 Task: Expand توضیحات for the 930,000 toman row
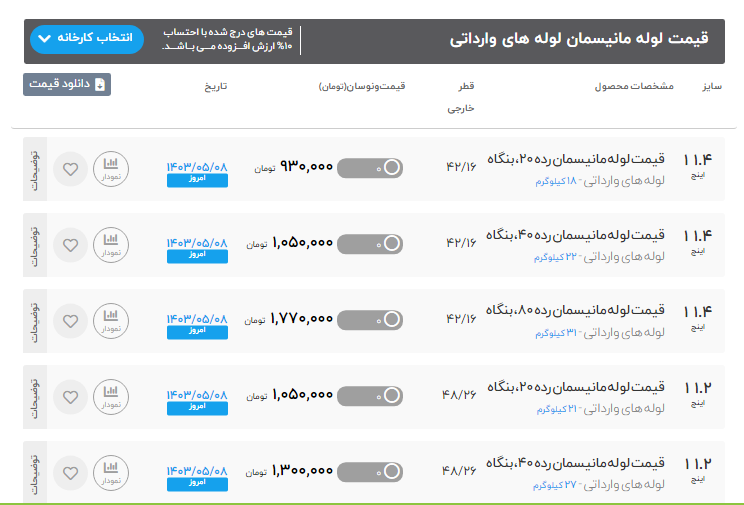pos(33,169)
